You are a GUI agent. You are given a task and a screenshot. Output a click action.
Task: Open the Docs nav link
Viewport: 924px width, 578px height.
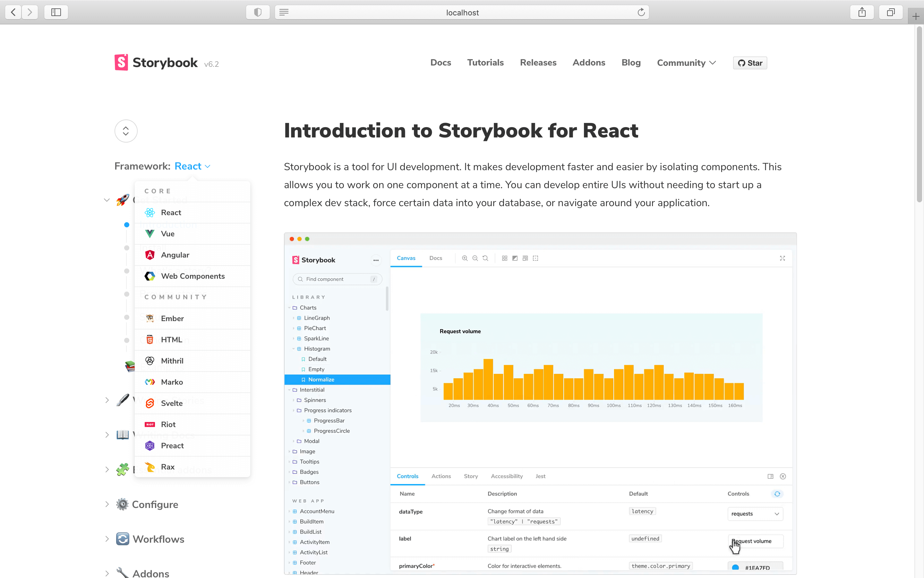[441, 63]
